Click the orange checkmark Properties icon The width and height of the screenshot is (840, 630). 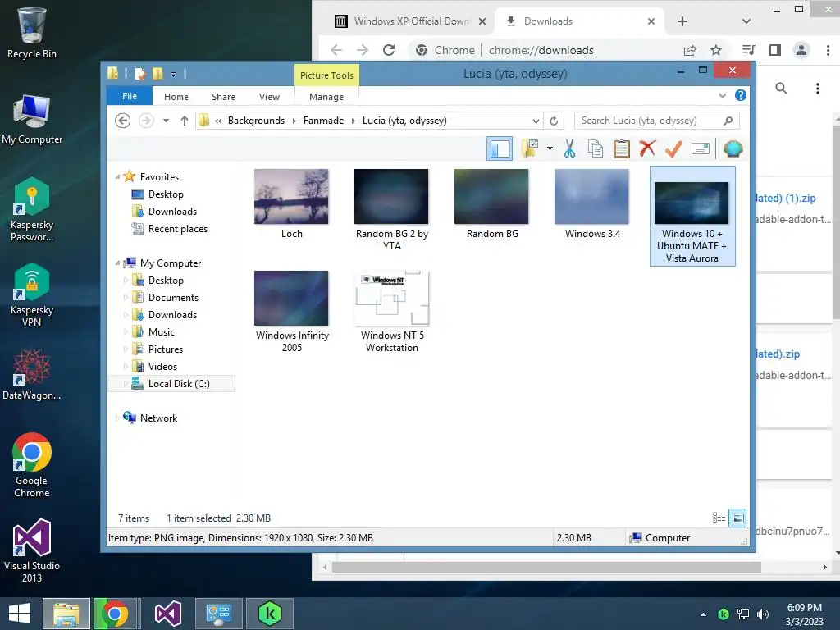673,148
